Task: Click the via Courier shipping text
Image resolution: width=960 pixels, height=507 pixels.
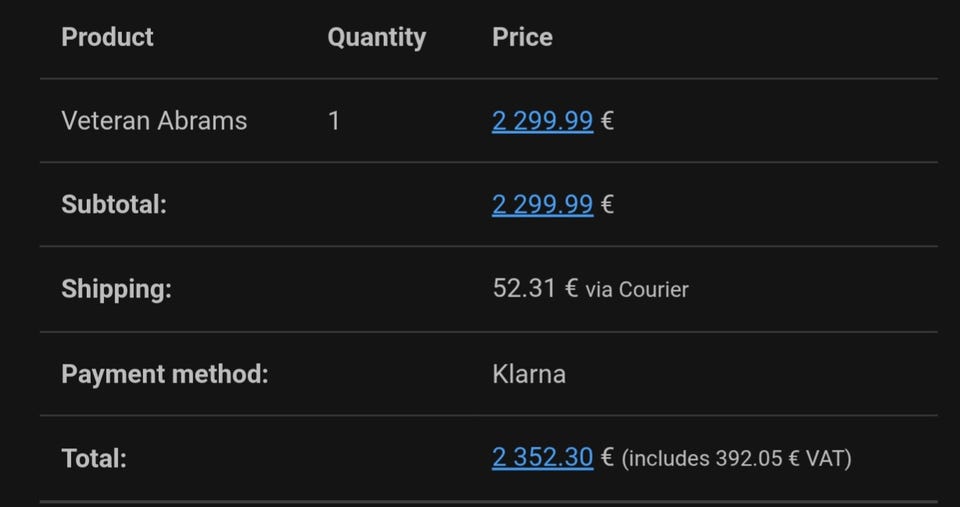Action: (x=637, y=290)
